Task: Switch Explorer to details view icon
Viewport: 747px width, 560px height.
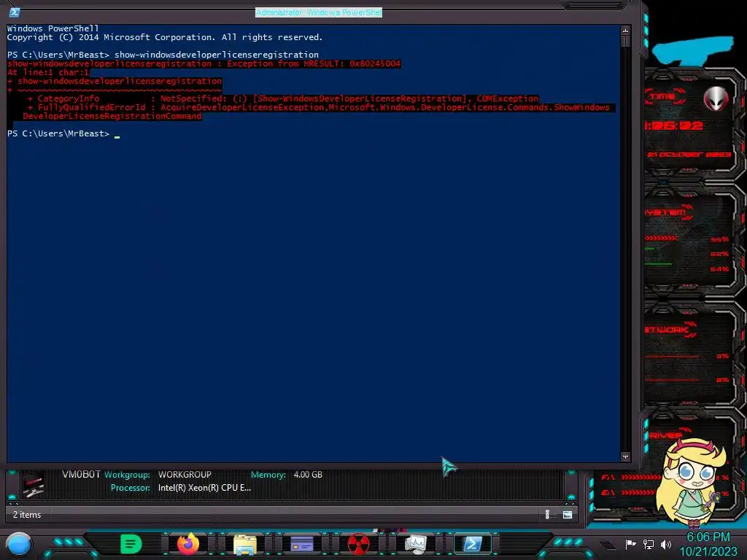Action: point(547,514)
